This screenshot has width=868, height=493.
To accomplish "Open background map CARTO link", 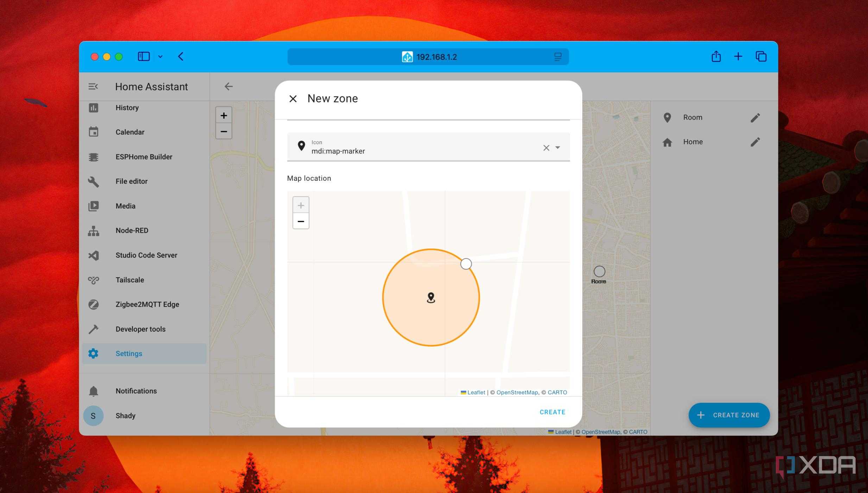I will point(638,432).
